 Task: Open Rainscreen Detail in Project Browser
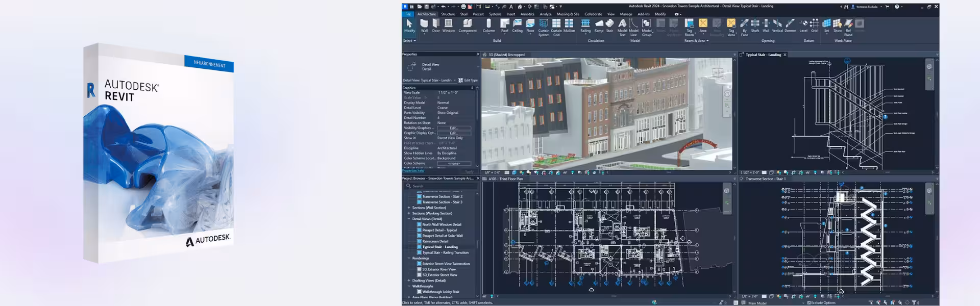(435, 241)
